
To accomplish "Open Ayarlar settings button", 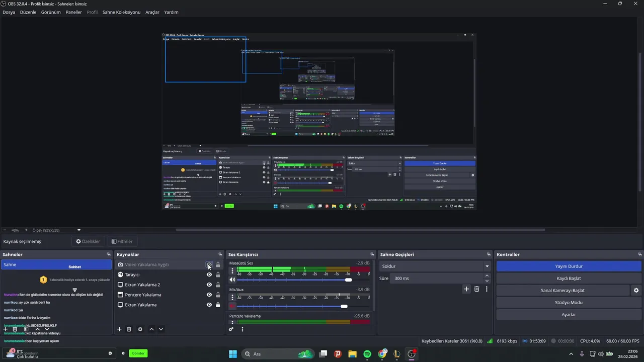I will [569, 314].
